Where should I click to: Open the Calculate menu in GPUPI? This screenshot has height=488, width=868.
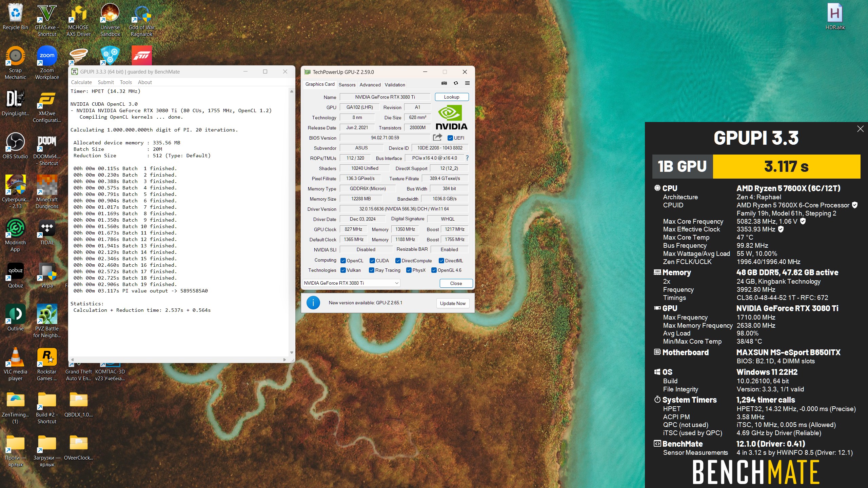(81, 82)
